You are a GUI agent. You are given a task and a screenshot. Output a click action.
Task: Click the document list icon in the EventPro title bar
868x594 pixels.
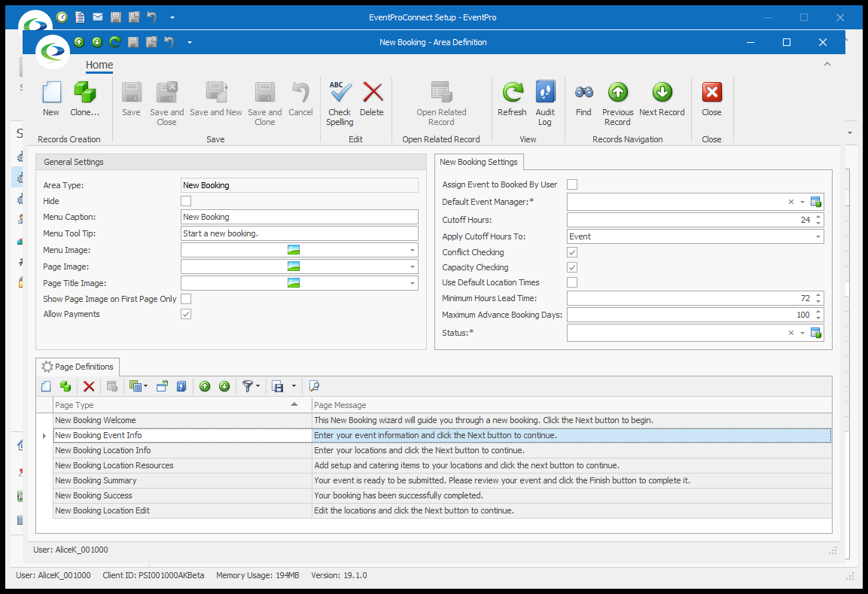(81, 17)
